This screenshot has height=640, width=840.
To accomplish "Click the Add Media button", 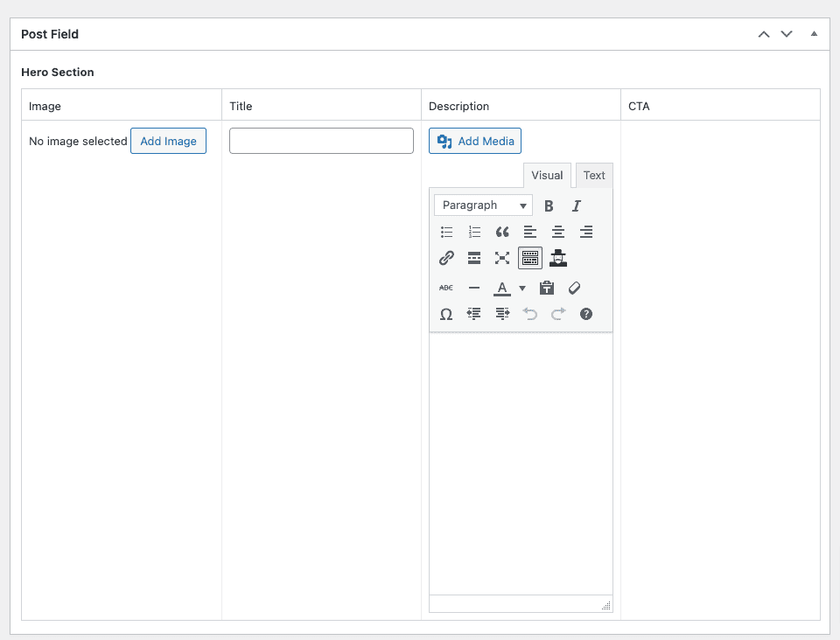I will click(475, 141).
